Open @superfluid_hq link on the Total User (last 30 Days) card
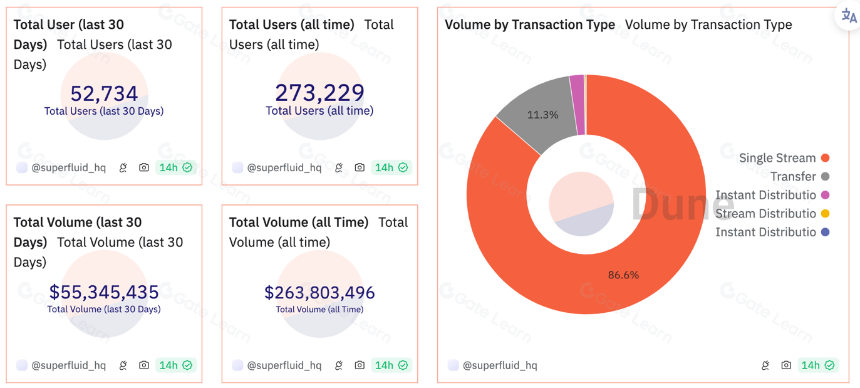The width and height of the screenshot is (860, 388). click(x=69, y=167)
